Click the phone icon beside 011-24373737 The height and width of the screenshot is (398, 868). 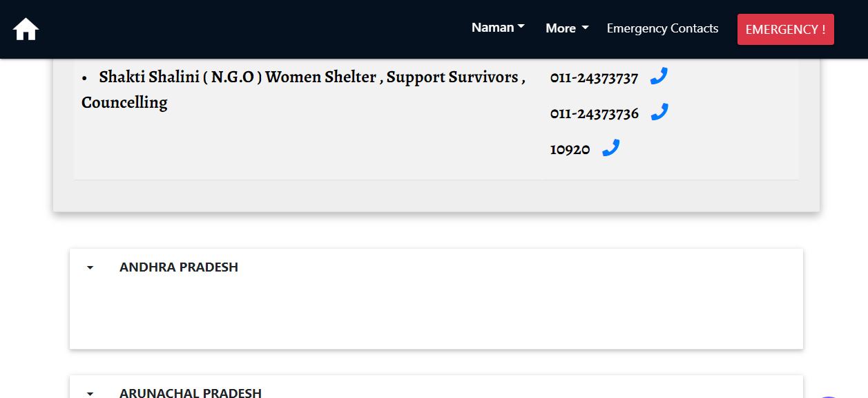pos(659,77)
